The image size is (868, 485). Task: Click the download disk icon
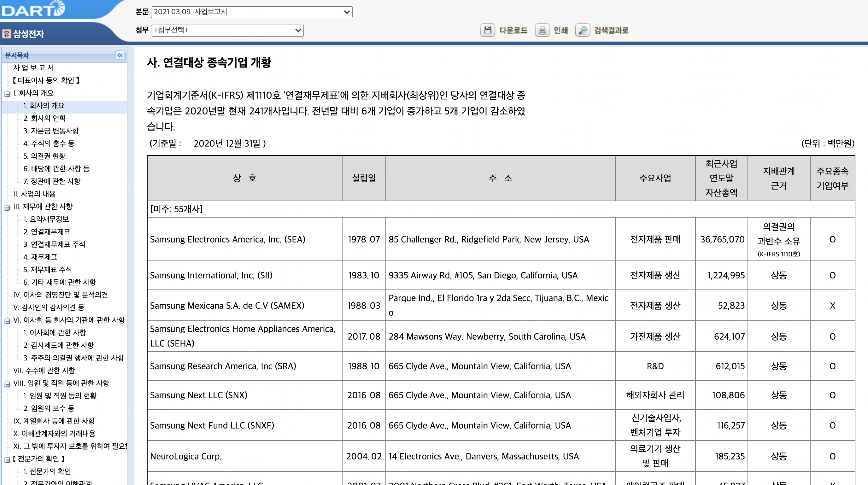tap(487, 30)
